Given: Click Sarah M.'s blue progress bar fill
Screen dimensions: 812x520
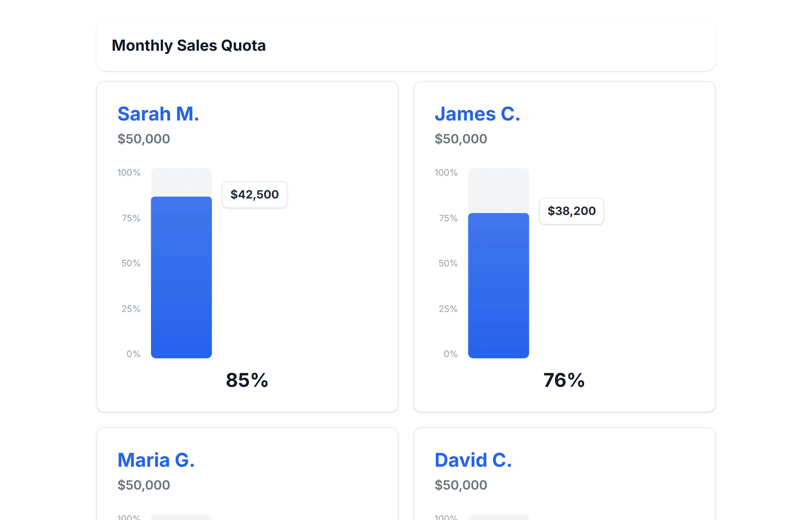Looking at the screenshot, I should [181, 277].
